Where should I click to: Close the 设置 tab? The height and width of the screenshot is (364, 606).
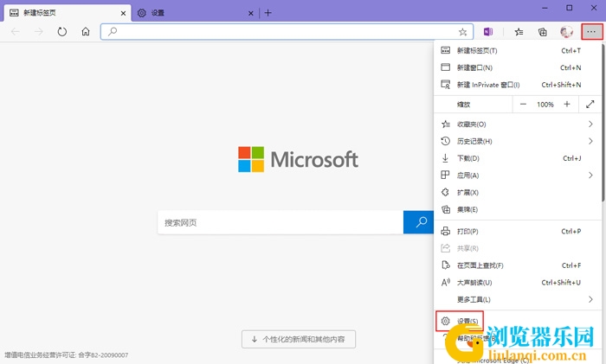250,13
